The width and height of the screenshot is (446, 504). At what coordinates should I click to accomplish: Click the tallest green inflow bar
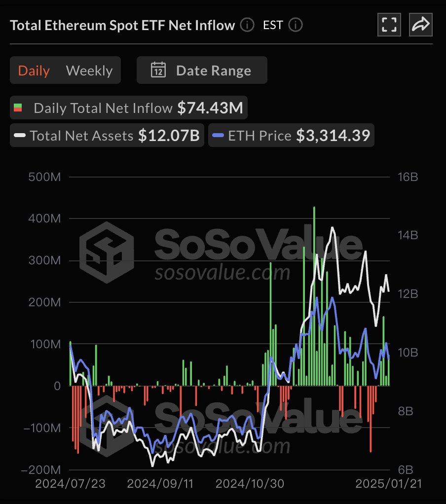[314, 296]
